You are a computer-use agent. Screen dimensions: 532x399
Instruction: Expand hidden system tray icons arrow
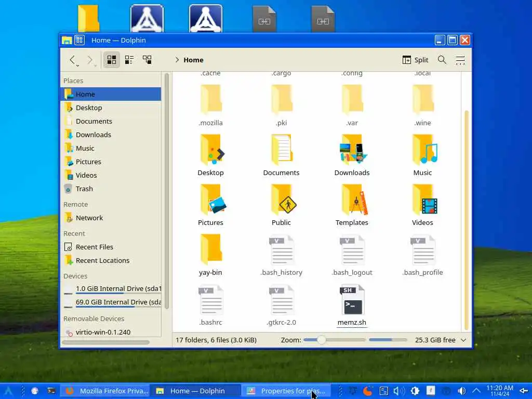pos(476,391)
